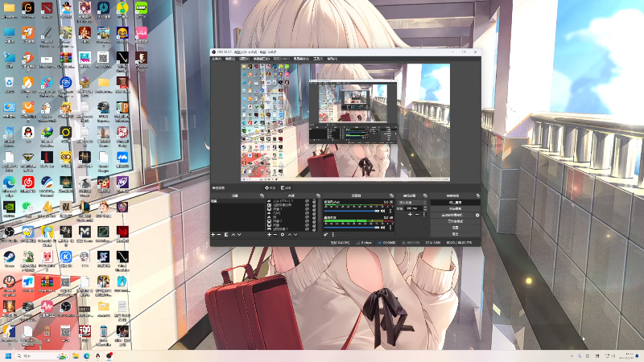Open advanced audio properties icon below mixer
Viewport: 644px width, 362px height.
click(x=326, y=235)
